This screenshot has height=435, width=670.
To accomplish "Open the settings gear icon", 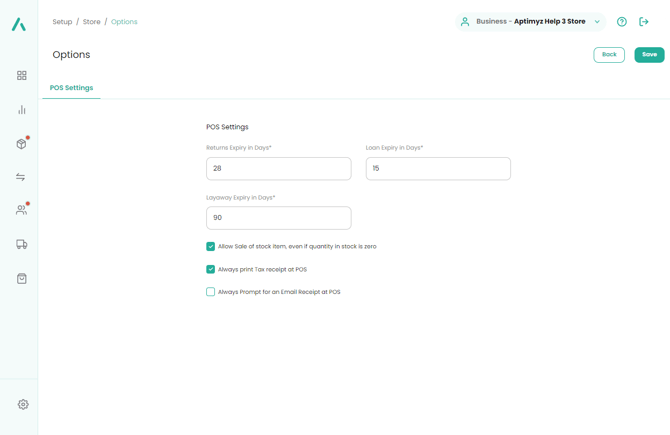I will coord(23,405).
